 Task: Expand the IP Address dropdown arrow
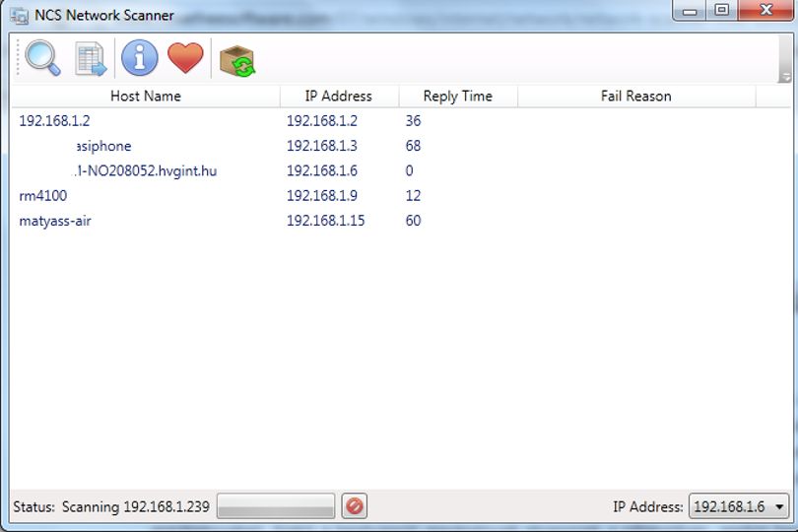[x=779, y=506]
